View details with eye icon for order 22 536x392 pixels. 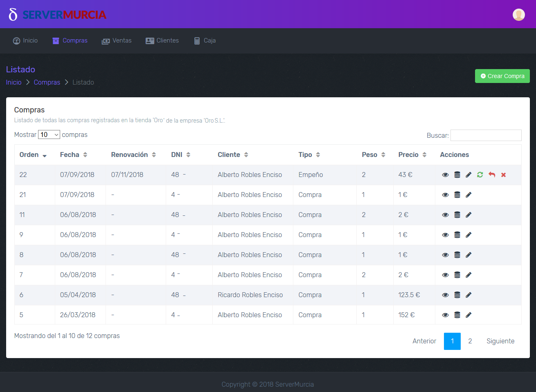[445, 175]
